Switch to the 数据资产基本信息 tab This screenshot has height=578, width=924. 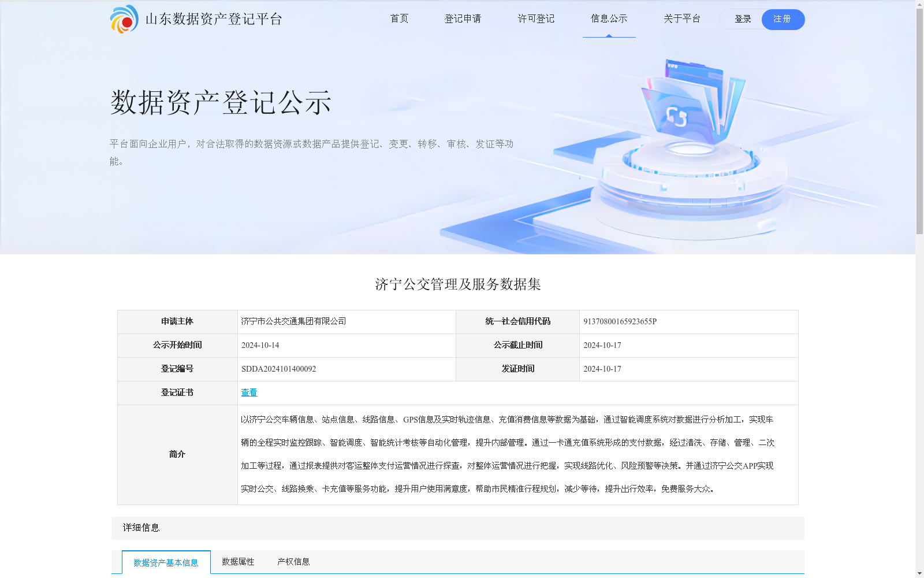[x=166, y=562]
